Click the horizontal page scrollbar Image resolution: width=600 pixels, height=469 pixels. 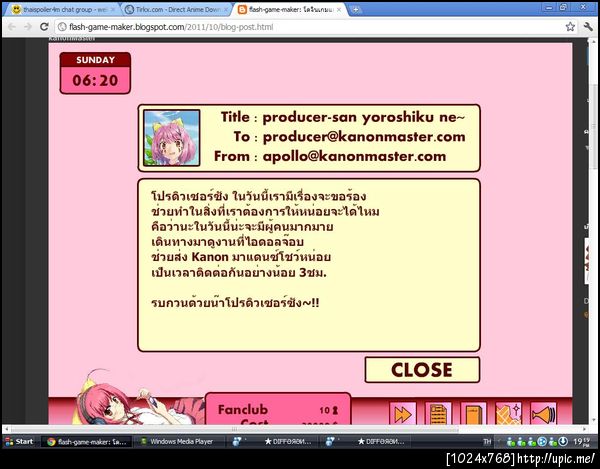coord(234,429)
